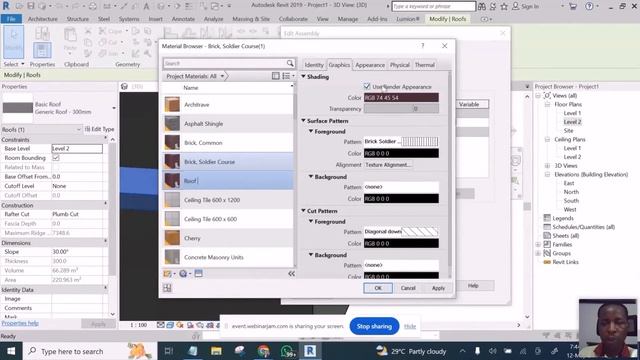Toggle Use Render Appearance checkbox
The image size is (640, 360).
[367, 86]
